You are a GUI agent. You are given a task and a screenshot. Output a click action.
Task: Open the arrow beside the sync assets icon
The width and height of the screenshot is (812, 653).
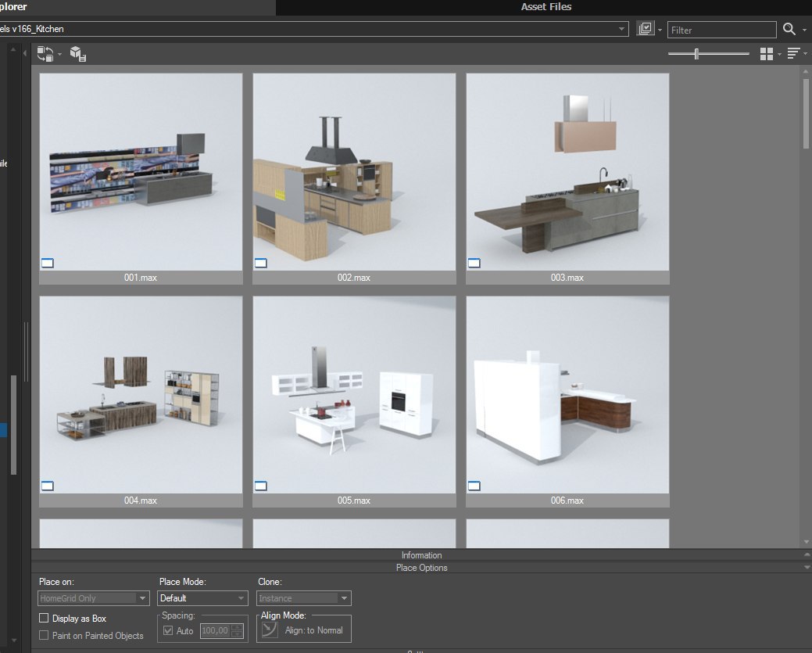tap(59, 54)
